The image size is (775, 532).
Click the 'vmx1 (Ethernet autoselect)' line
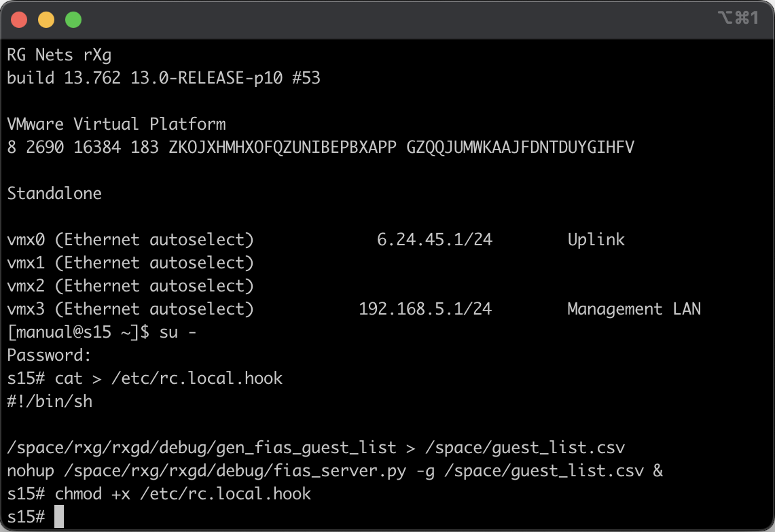[130, 263]
